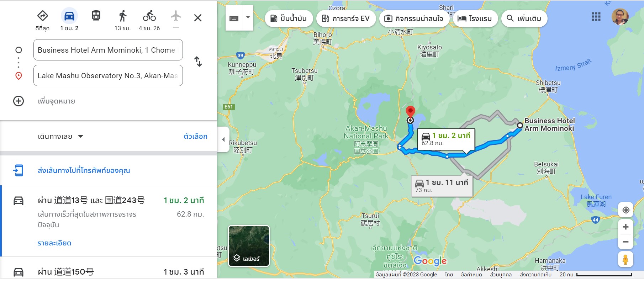
Task: Send directions to your phone
Action: tap(84, 170)
